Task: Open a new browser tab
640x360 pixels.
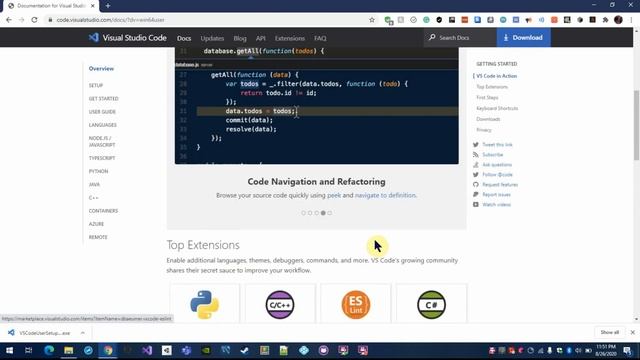Action: pyautogui.click(x=108, y=6)
